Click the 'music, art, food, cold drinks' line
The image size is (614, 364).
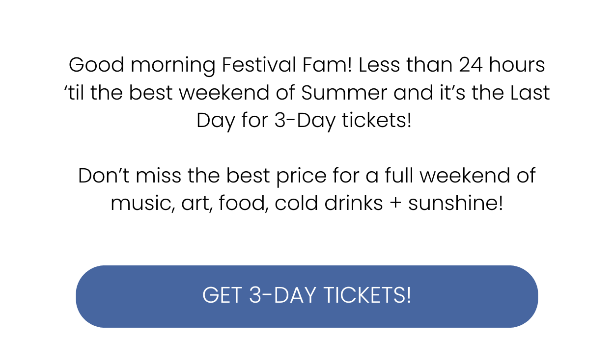click(x=307, y=204)
